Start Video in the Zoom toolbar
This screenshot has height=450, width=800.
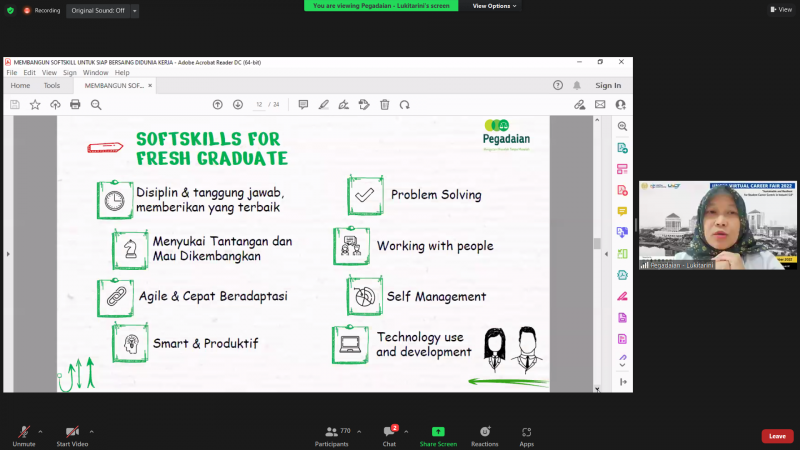72,433
